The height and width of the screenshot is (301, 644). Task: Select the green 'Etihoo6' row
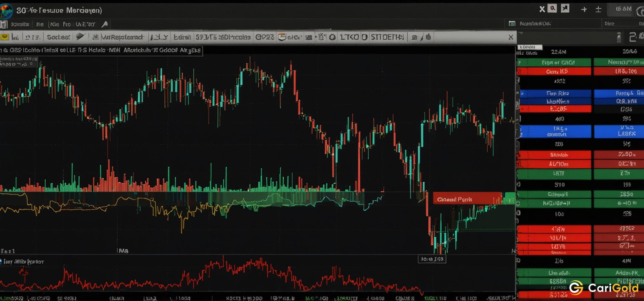coord(554,194)
